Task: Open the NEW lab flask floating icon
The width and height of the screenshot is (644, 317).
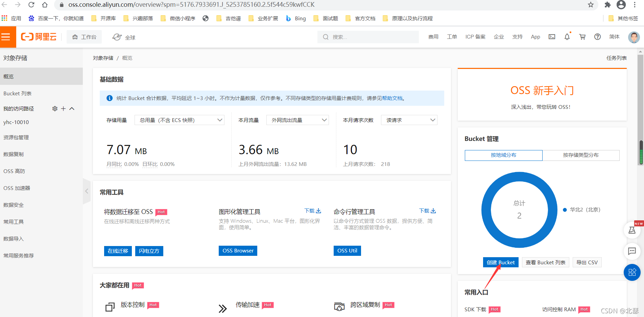Action: point(632,230)
